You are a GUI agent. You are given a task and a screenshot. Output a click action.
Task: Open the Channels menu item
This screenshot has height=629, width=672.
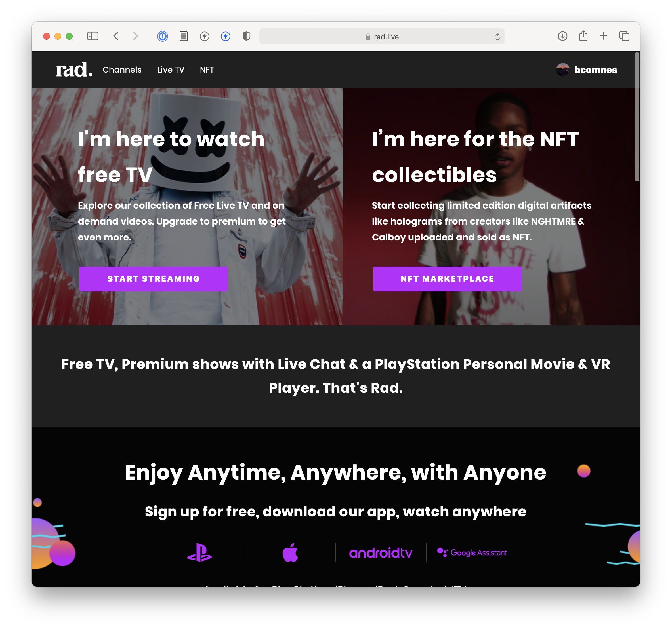click(x=122, y=70)
